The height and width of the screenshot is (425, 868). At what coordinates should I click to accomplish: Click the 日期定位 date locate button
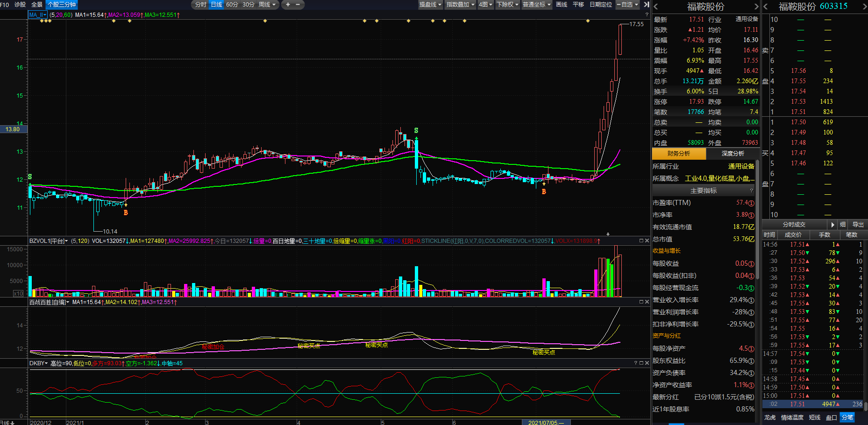click(601, 5)
